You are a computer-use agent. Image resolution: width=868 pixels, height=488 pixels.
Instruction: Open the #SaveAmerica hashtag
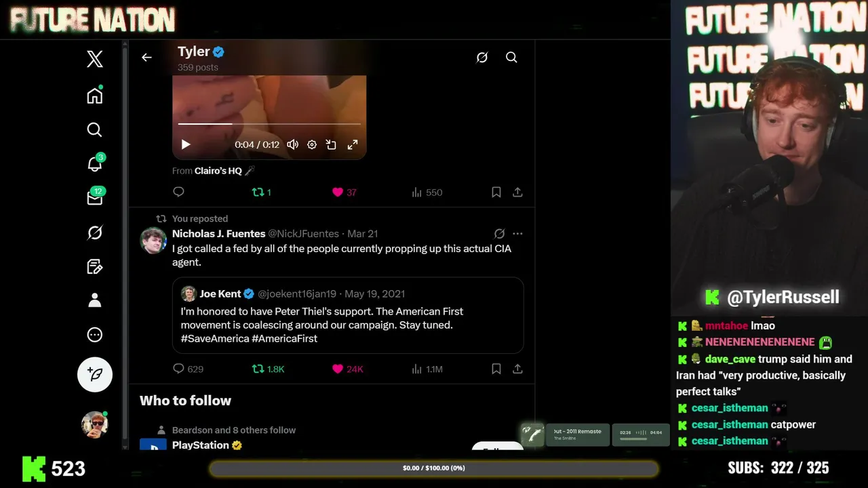[x=215, y=338]
